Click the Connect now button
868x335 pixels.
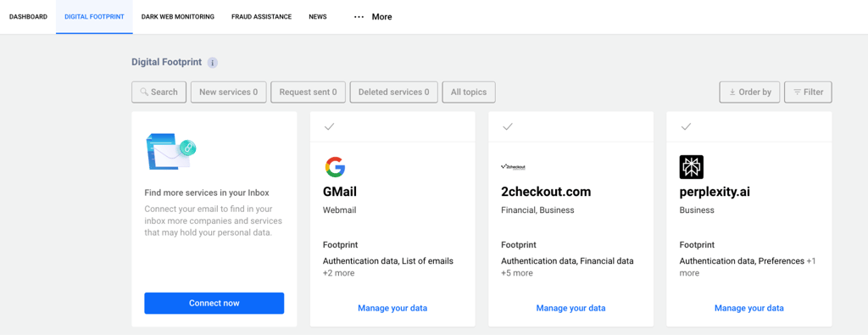pyautogui.click(x=214, y=303)
